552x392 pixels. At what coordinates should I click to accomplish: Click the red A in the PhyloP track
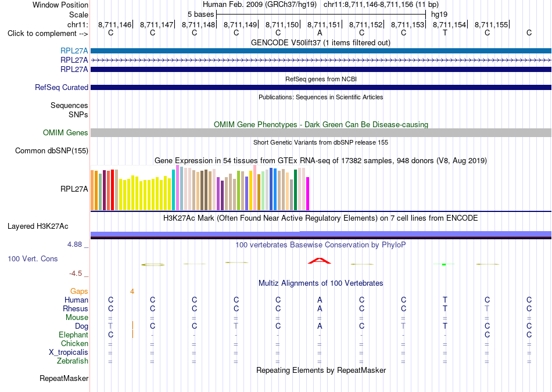click(320, 261)
